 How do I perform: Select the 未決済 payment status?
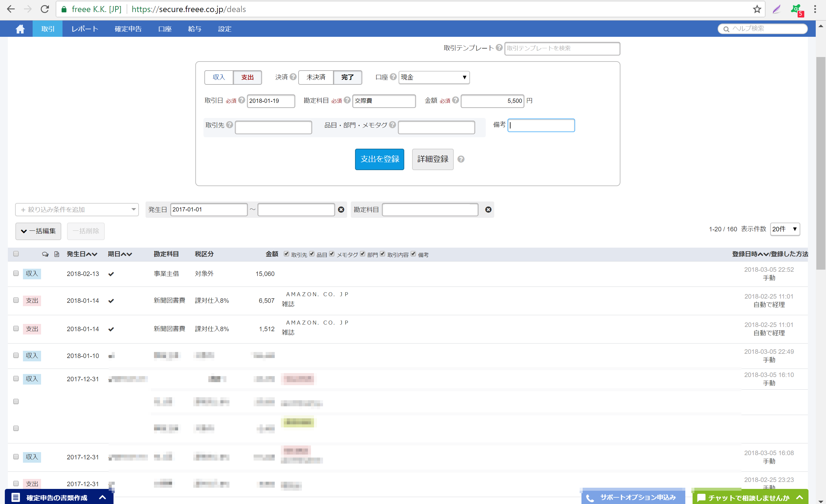[x=316, y=77]
